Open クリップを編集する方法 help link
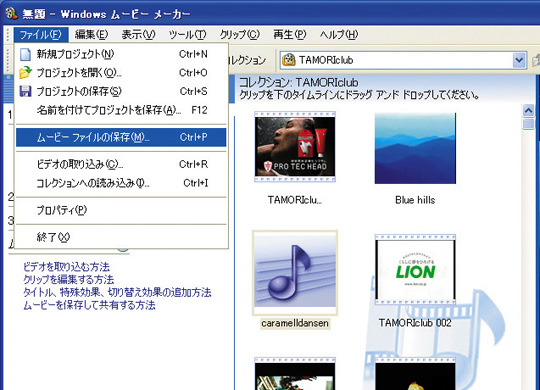 tap(69, 279)
